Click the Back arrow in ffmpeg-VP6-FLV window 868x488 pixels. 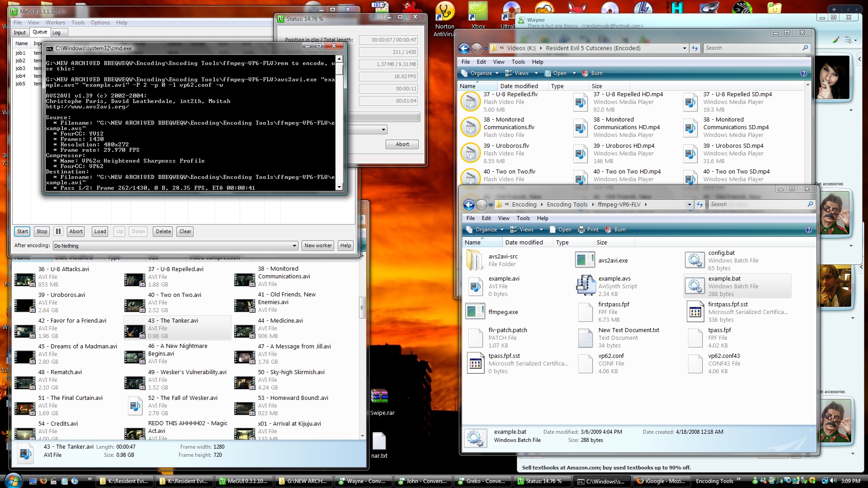(469, 205)
